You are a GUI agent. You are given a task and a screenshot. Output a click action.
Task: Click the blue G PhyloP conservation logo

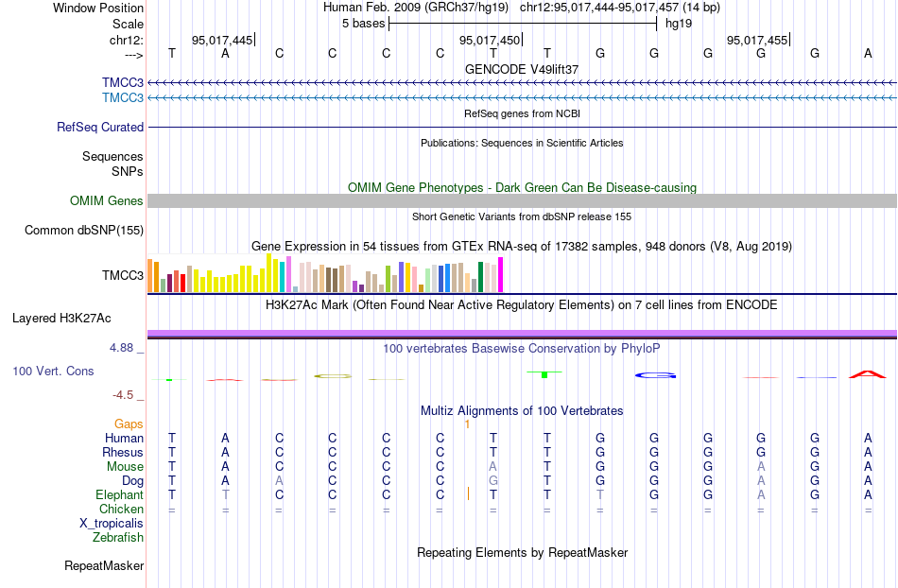pos(655,375)
